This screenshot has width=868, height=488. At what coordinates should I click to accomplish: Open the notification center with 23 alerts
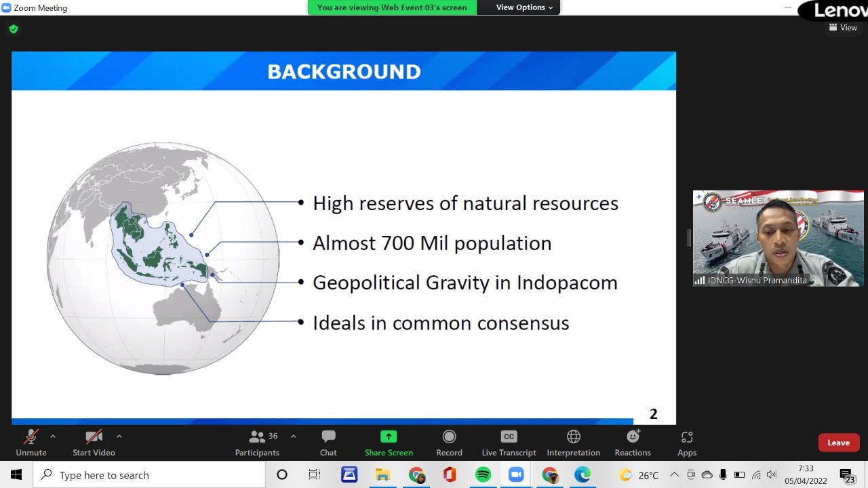pyautogui.click(x=848, y=476)
